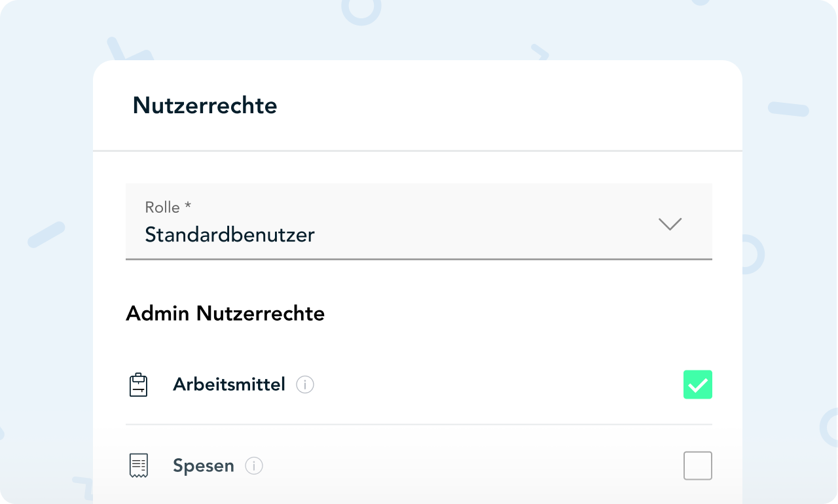Click the Arbeitsmittel clipboard icon

(138, 385)
